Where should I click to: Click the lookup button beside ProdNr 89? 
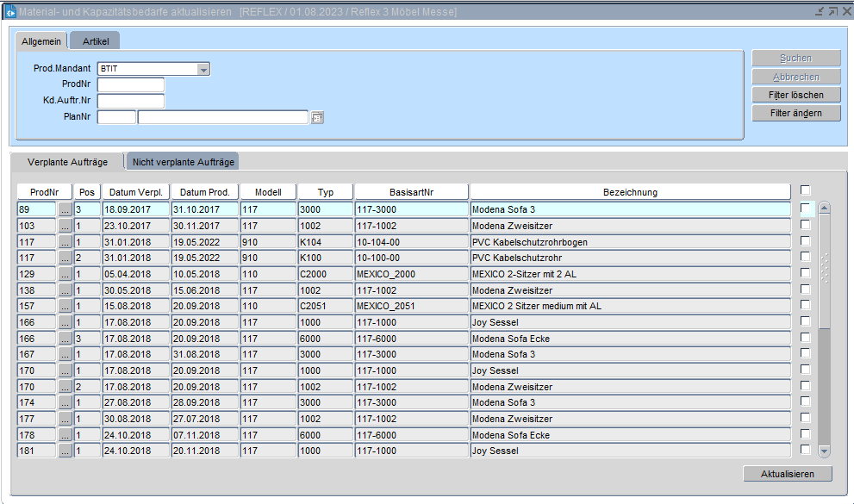(x=65, y=209)
